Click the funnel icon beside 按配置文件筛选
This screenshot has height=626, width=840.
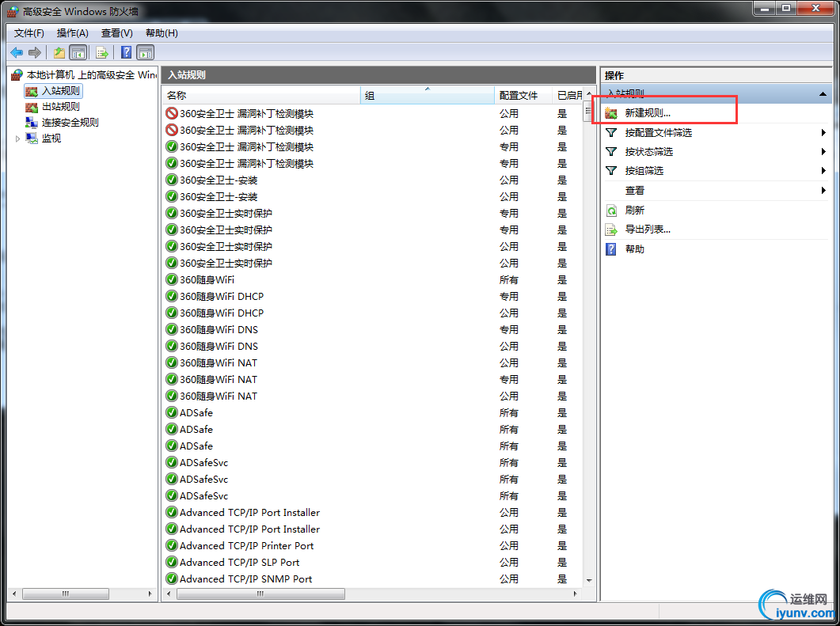611,132
